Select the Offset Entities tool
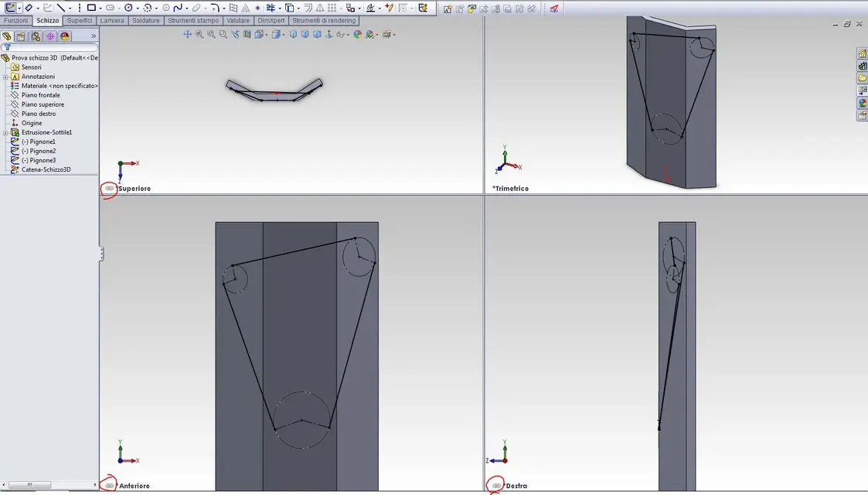This screenshot has height=495, width=868. [308, 9]
